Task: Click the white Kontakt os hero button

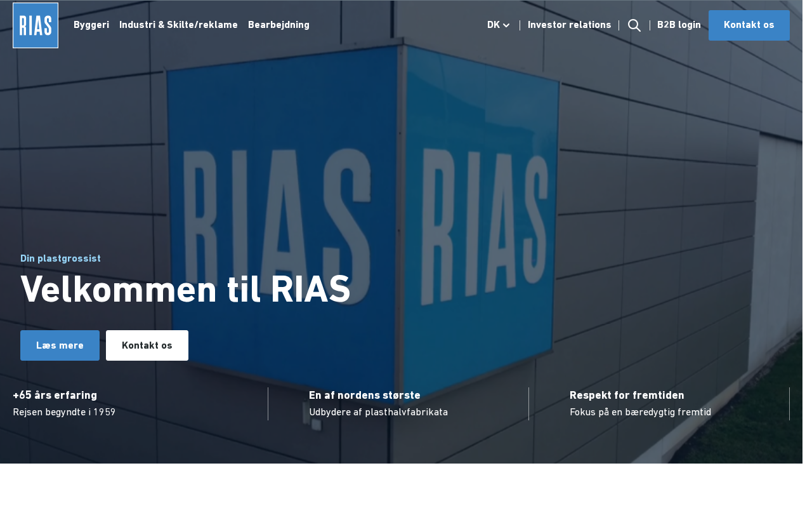Action: coord(147,345)
